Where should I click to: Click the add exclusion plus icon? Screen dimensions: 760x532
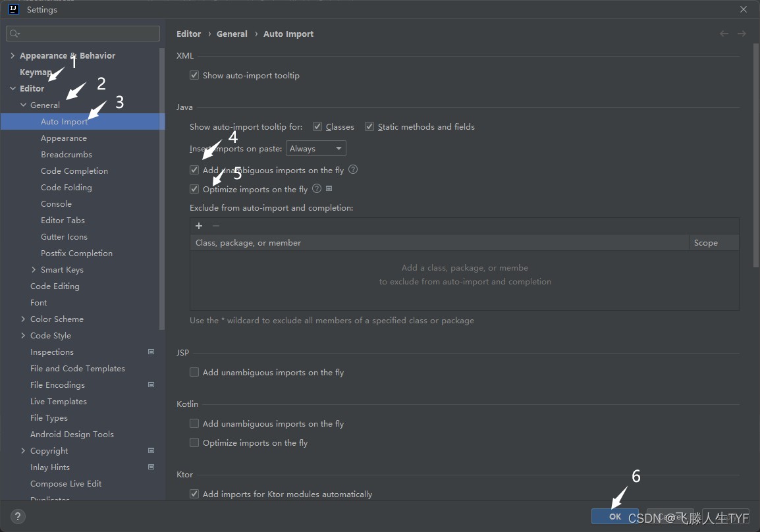pyautogui.click(x=199, y=226)
